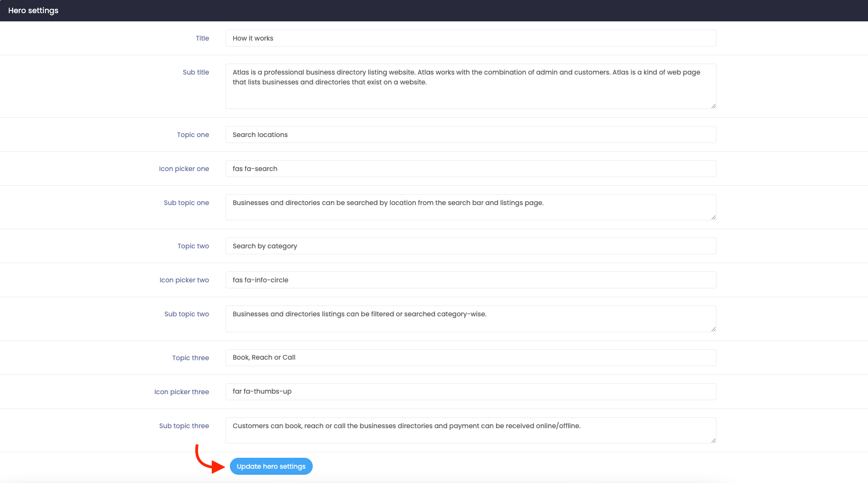Click the 'Icon picker one' label
The width and height of the screenshot is (868, 483).
(x=184, y=169)
